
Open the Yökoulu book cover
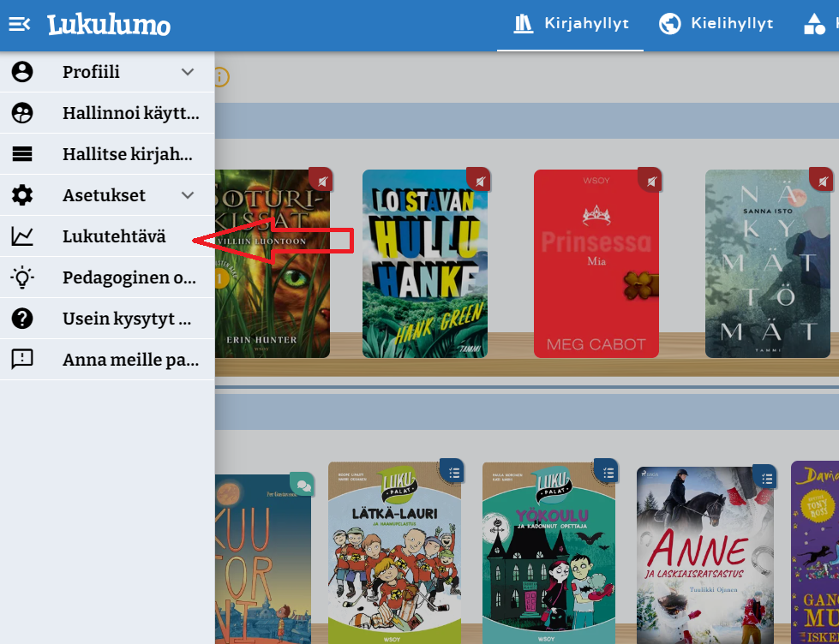click(x=549, y=553)
